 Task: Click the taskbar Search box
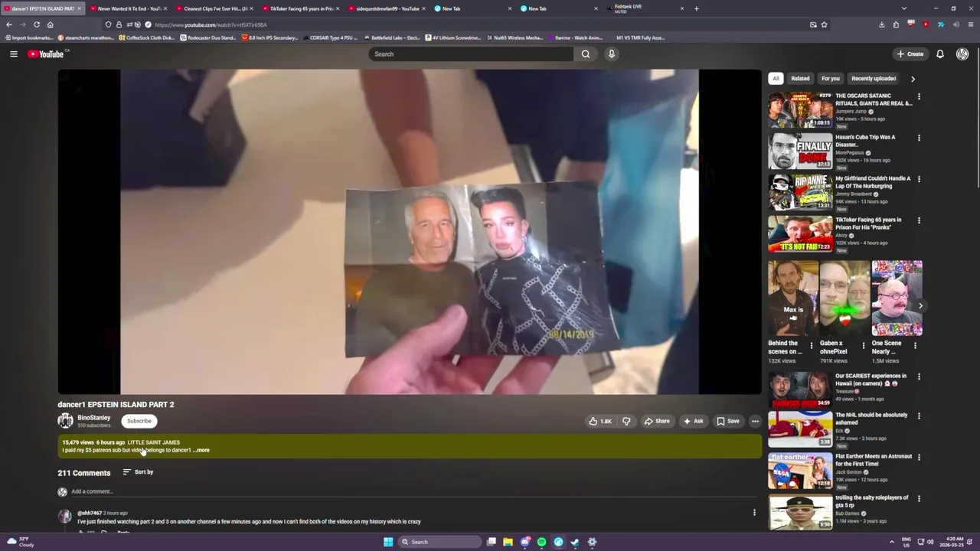(x=439, y=542)
